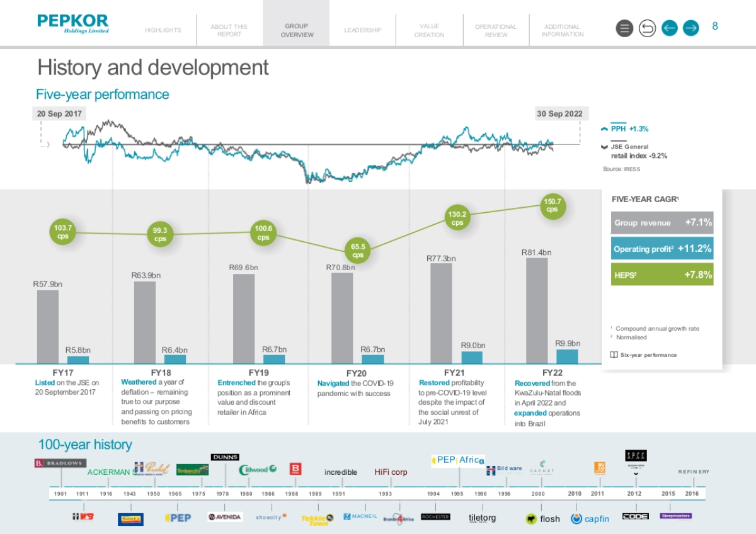Click the Dunns brand logo
756x534 pixels.
pyautogui.click(x=225, y=457)
